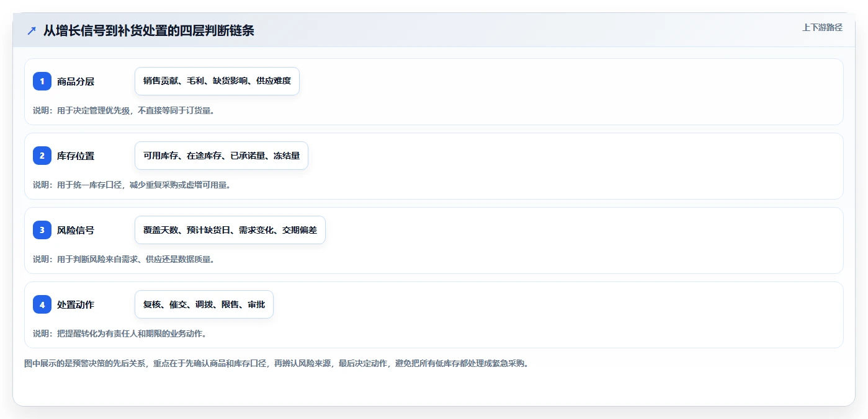
Task: Click the note 用于统一库存口径
Action: [132, 185]
